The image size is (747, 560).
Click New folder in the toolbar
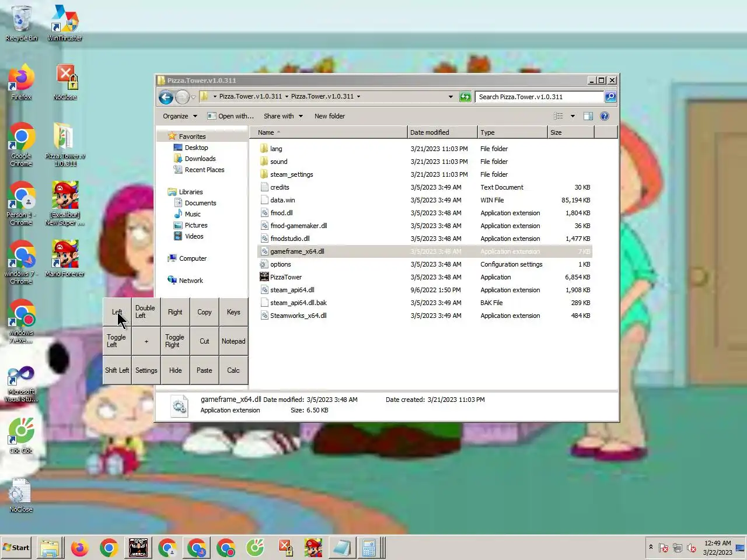pyautogui.click(x=330, y=116)
